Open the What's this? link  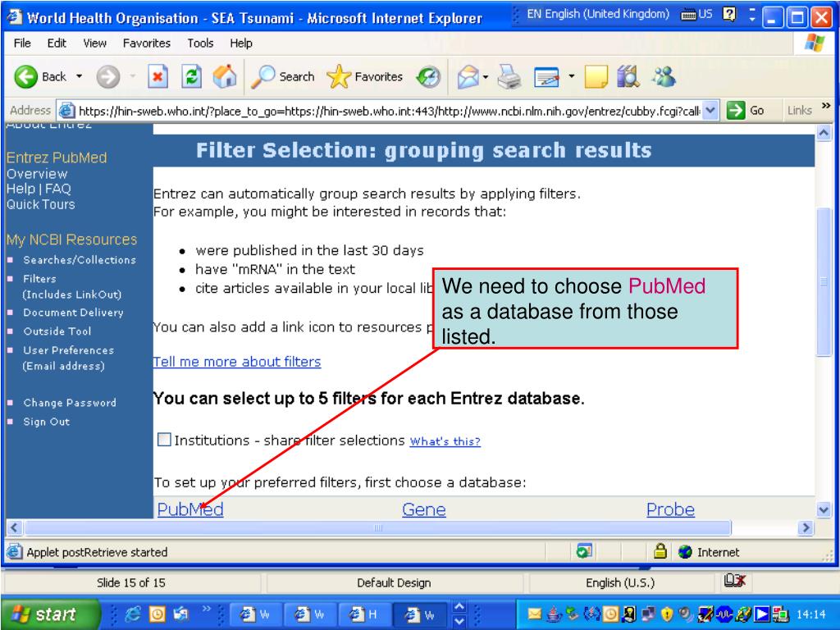445,441
